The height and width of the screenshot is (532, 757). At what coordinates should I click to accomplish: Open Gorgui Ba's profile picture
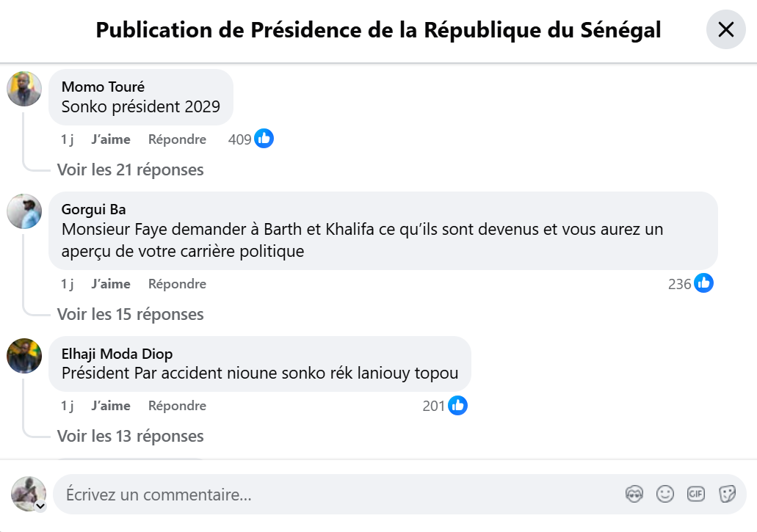coord(24,211)
